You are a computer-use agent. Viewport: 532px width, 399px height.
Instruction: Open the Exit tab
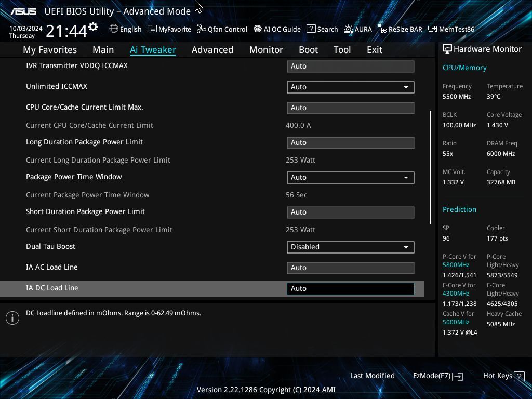click(x=375, y=50)
